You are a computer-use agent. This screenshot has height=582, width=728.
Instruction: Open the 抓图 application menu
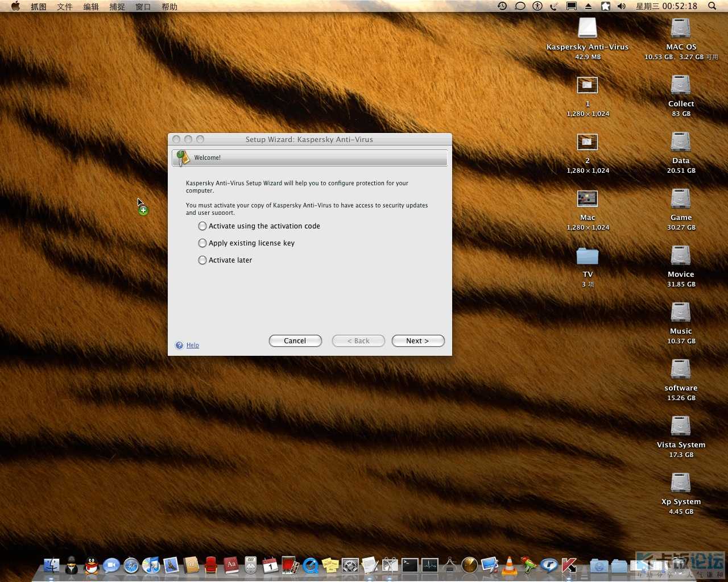(39, 6)
